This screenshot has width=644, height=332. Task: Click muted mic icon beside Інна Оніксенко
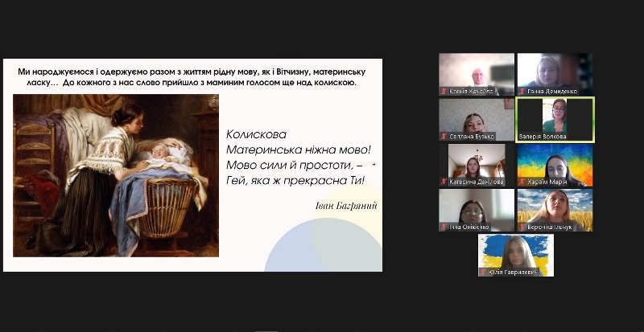(x=444, y=227)
